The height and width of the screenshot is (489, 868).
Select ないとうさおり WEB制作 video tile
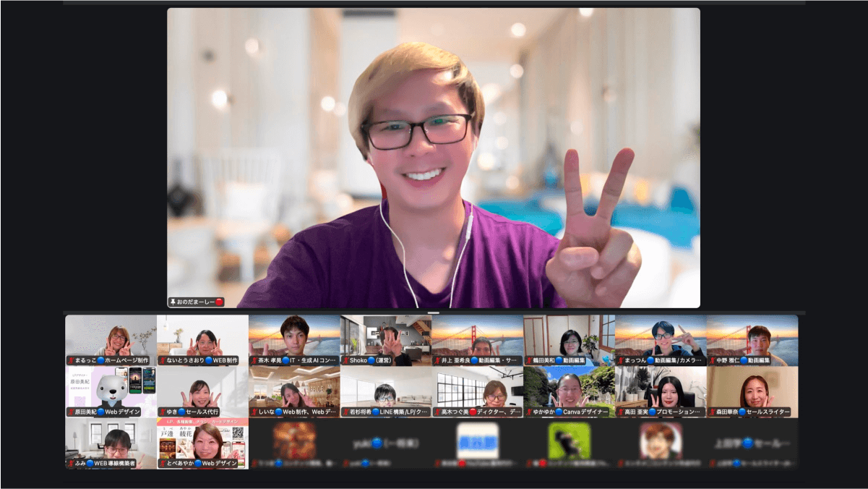(202, 336)
